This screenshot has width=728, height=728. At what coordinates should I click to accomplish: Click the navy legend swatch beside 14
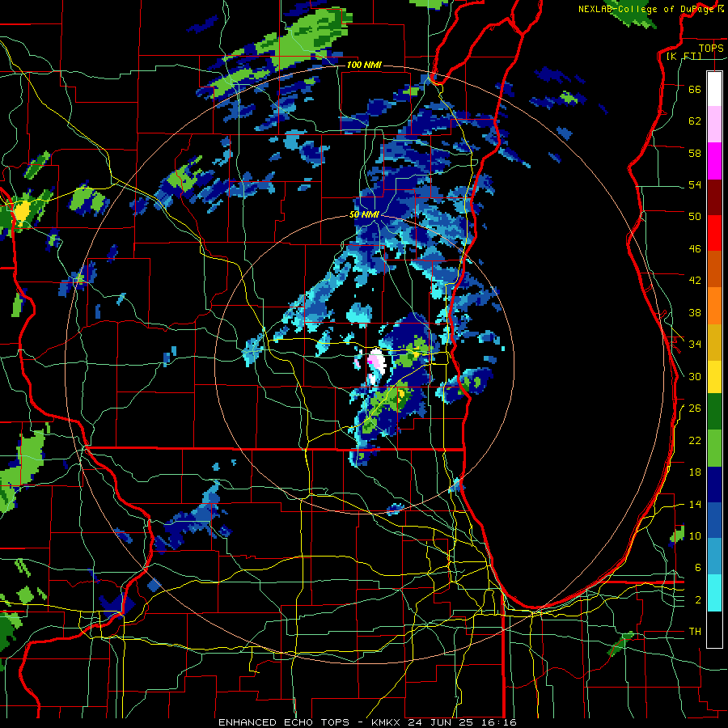(714, 485)
